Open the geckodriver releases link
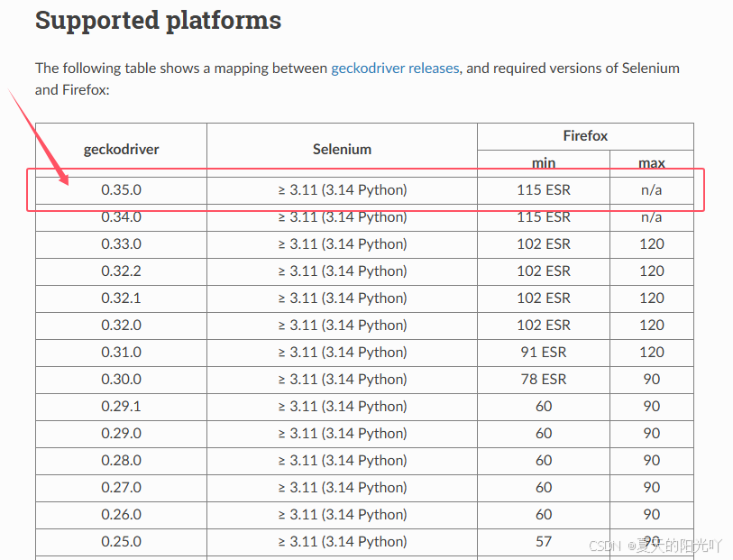This screenshot has width=733, height=560. [x=395, y=69]
